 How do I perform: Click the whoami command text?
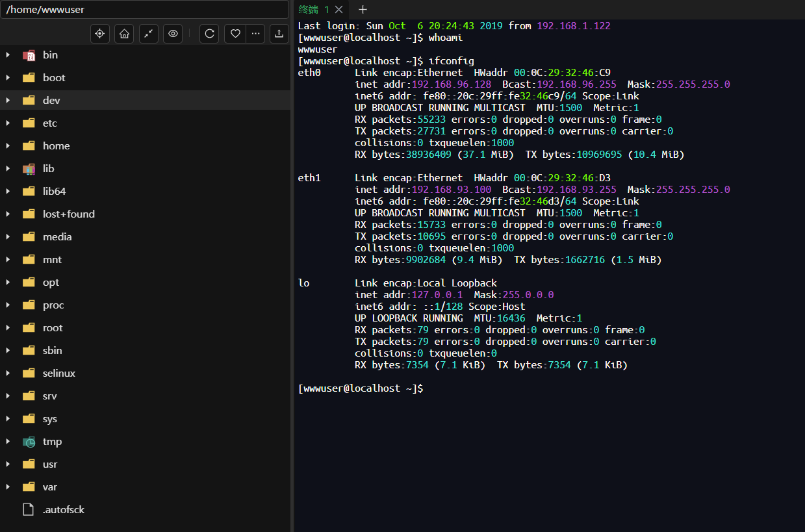[x=446, y=38]
